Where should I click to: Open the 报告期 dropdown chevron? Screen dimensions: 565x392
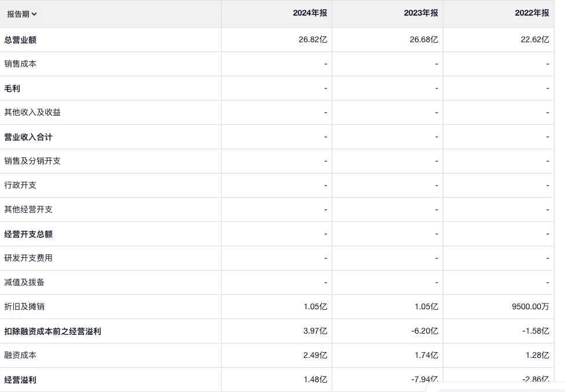coord(34,14)
